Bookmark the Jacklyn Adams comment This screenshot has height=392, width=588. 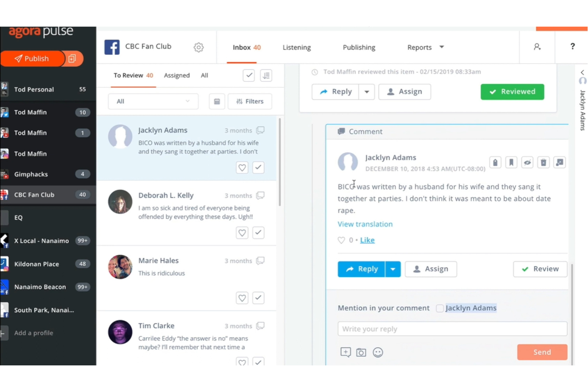pos(511,162)
